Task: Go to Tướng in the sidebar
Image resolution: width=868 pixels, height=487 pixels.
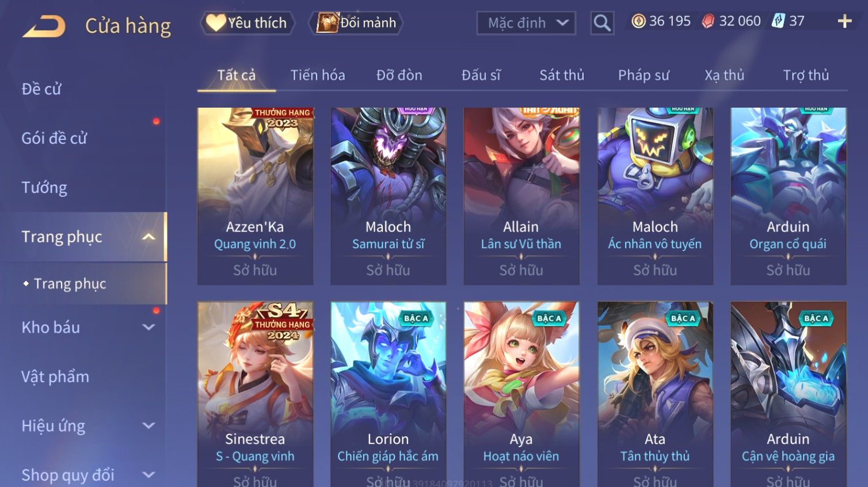Action: pos(44,188)
